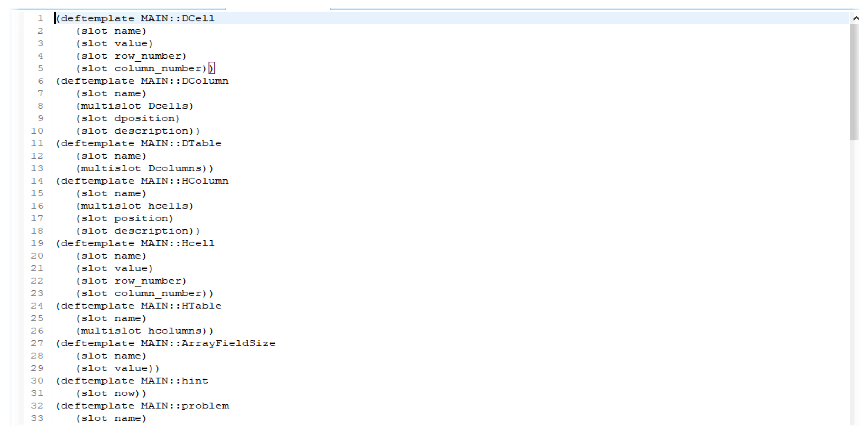This screenshot has height=437, width=868.
Task: Click the scroll up arrow button
Action: [855, 18]
